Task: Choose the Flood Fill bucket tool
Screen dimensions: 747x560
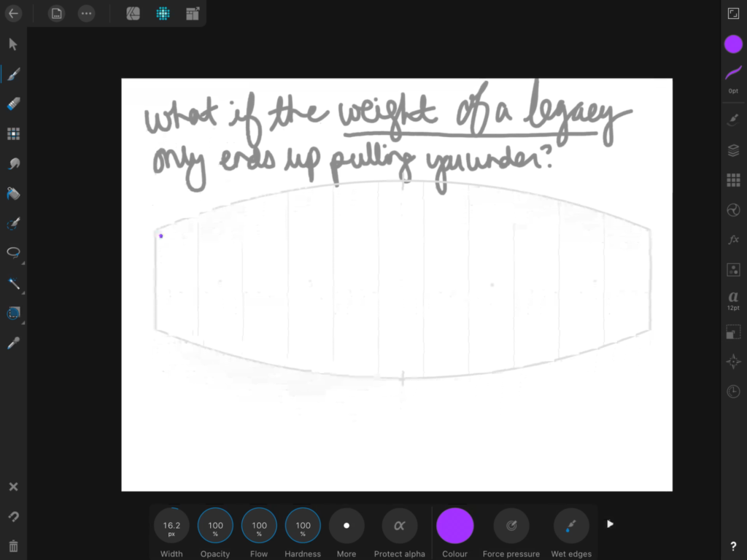Action: click(13, 194)
